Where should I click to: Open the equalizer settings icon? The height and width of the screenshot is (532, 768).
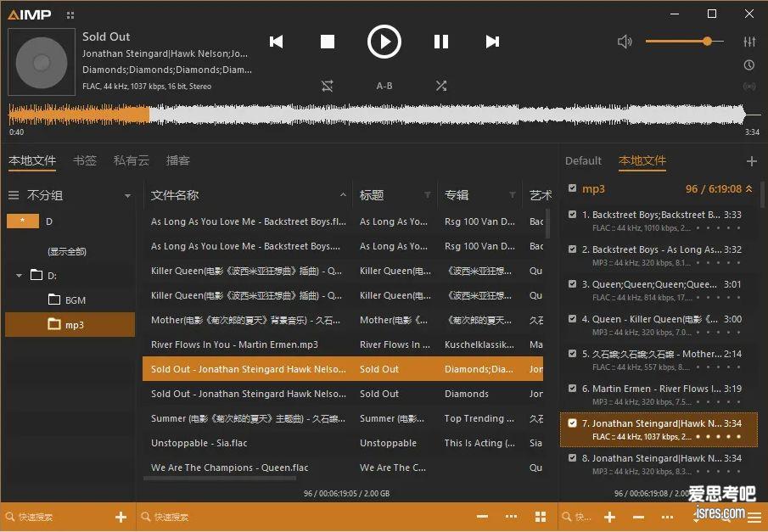click(749, 42)
